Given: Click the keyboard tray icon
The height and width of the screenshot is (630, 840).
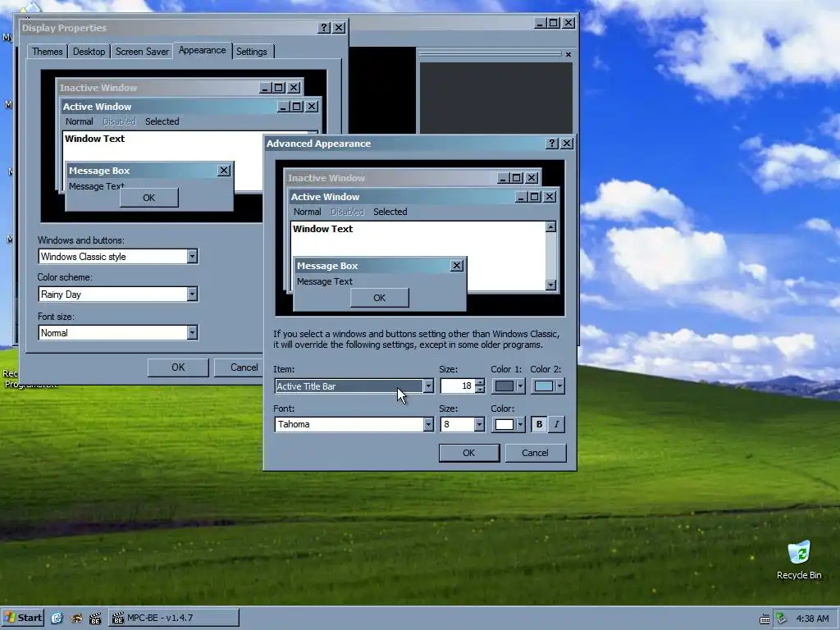Looking at the screenshot, I should [765, 619].
